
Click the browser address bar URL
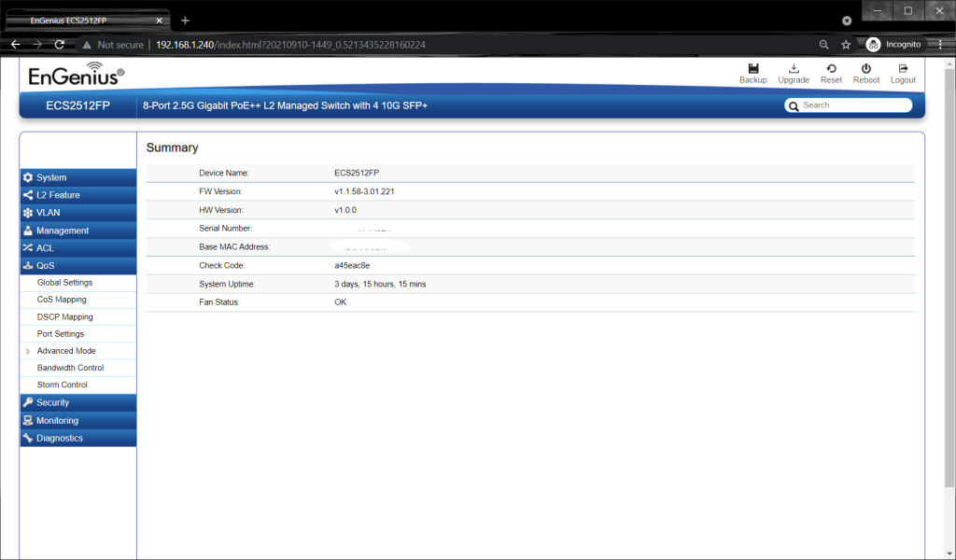[290, 45]
